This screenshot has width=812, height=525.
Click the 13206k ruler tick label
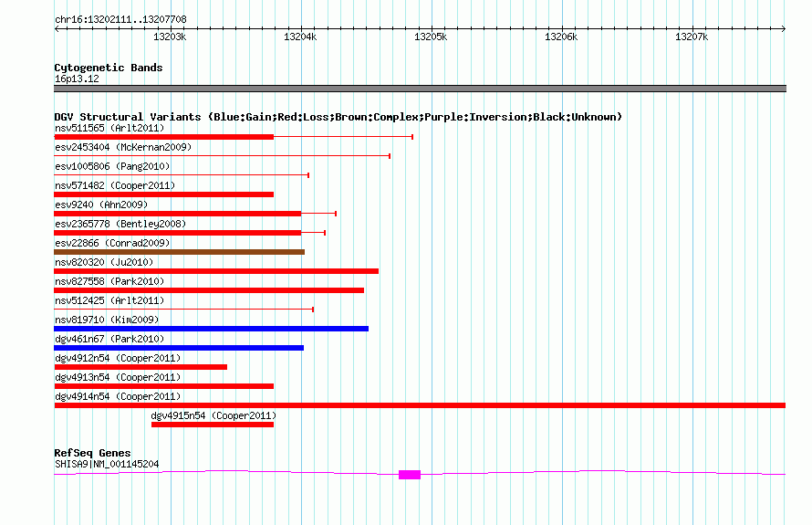click(561, 37)
